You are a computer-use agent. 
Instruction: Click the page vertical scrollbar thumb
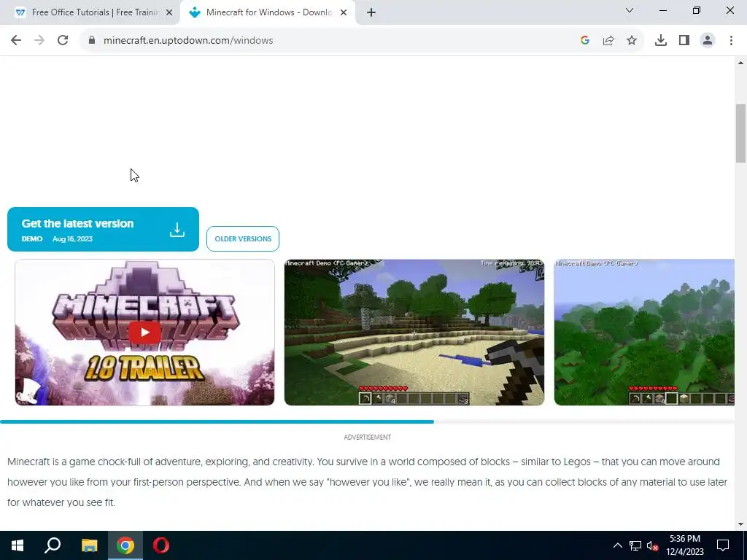click(741, 133)
